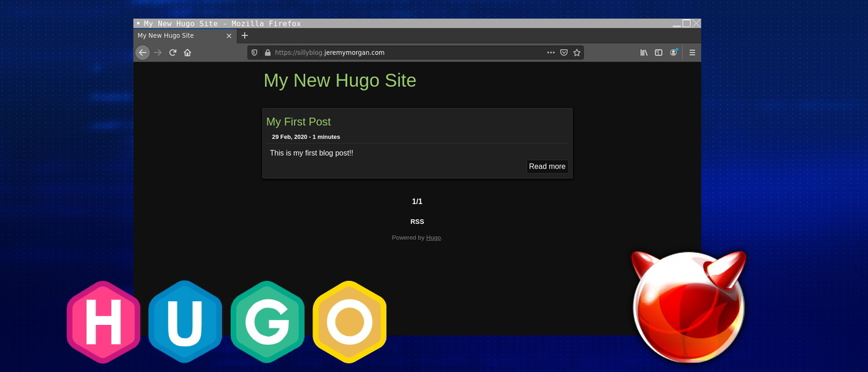Click the 1/1 pagination indicator

point(417,201)
